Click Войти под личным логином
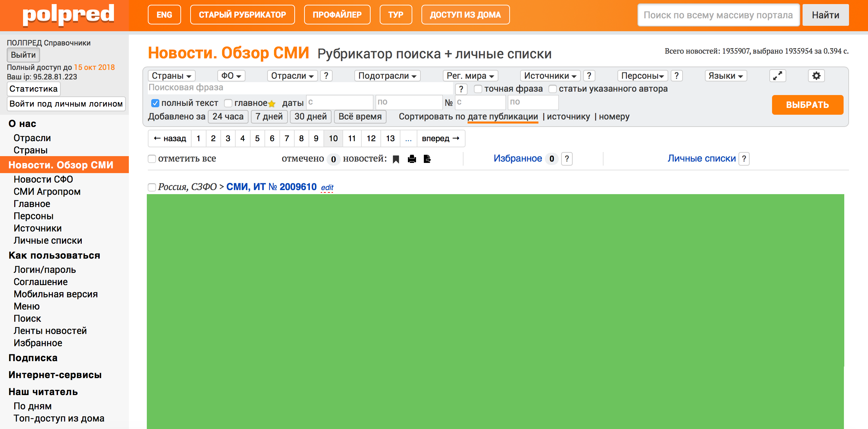This screenshot has width=868, height=429. pos(66,104)
